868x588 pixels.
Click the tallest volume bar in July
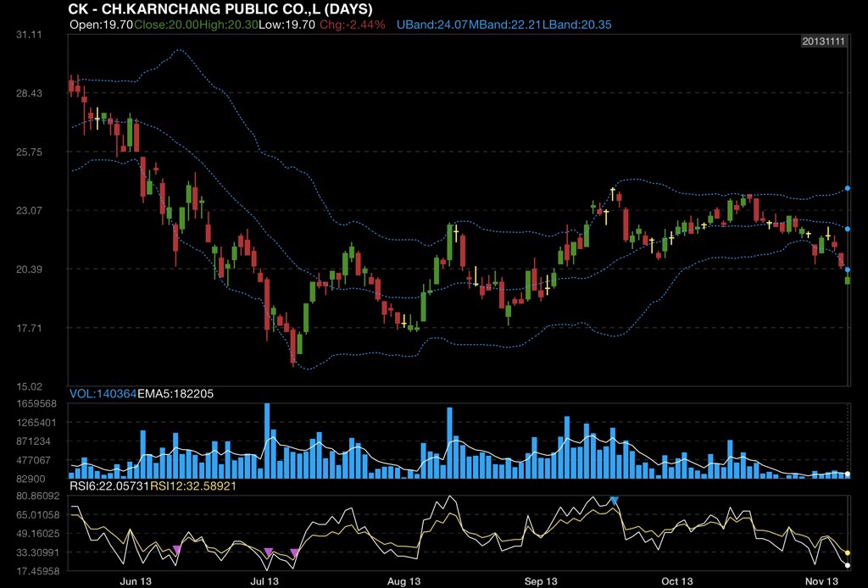pos(267,441)
